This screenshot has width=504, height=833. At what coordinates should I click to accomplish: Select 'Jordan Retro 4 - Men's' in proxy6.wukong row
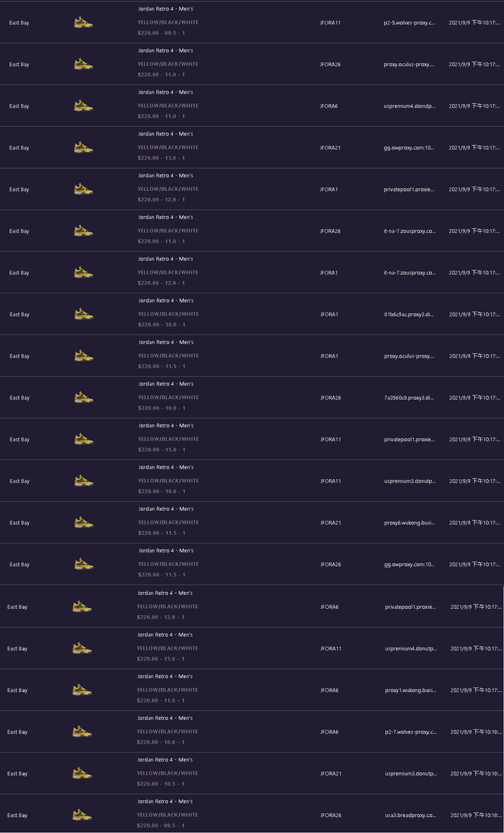(165, 509)
